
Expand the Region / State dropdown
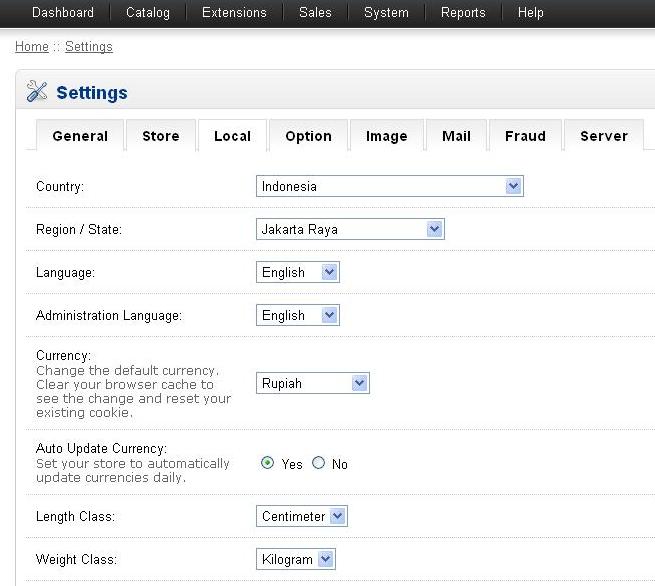349,229
